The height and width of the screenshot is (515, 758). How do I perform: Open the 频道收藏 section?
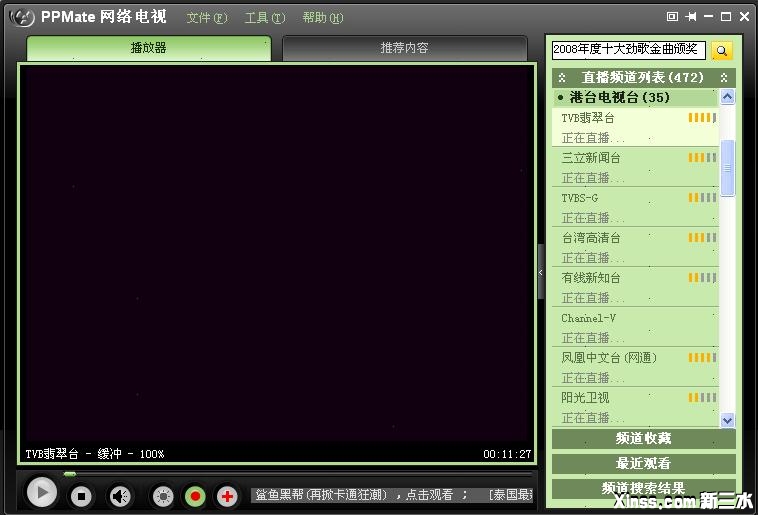point(643,439)
